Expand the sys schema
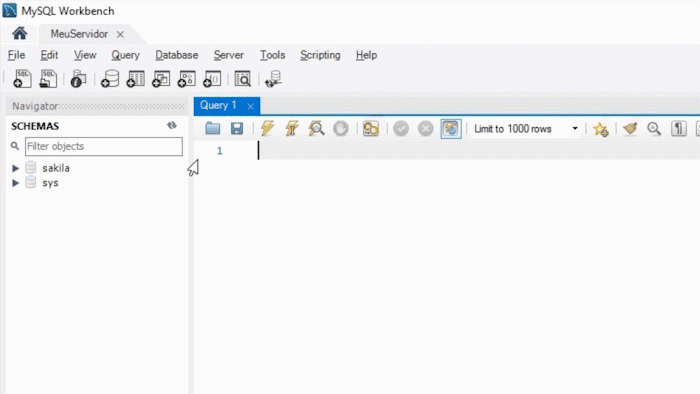The height and width of the screenshot is (394, 700). (x=15, y=183)
